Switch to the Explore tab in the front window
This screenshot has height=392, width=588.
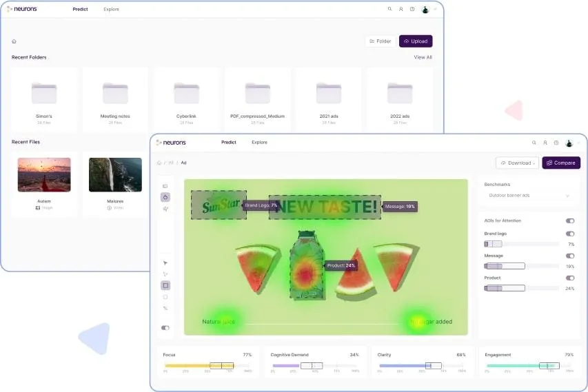click(259, 143)
